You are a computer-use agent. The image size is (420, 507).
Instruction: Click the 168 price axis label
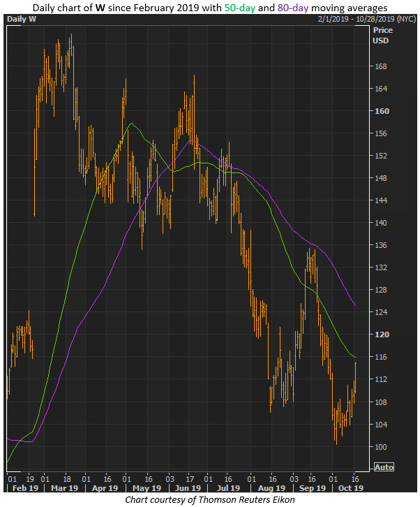(x=380, y=66)
